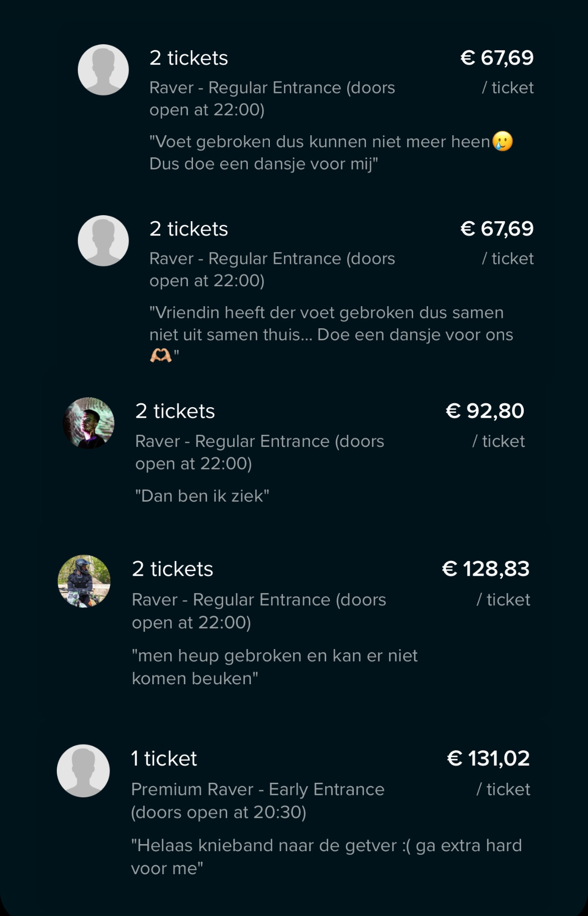Tap the avatar of the Premium Raver seller
The width and height of the screenshot is (588, 916).
pos(83,771)
